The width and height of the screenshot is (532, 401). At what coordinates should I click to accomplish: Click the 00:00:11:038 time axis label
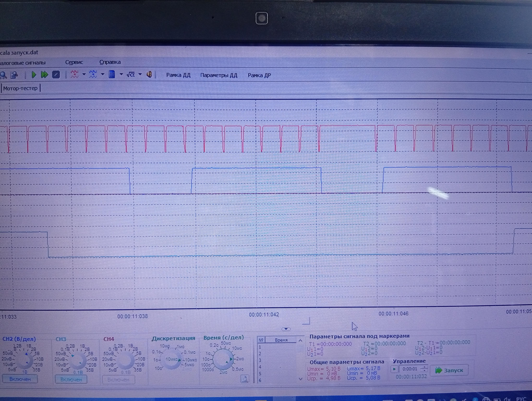[132, 316]
